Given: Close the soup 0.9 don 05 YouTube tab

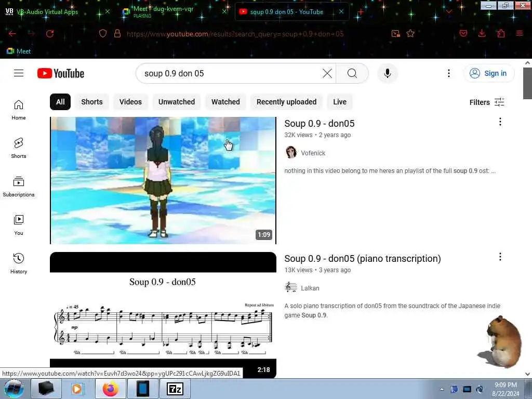Looking at the screenshot, I should (341, 11).
